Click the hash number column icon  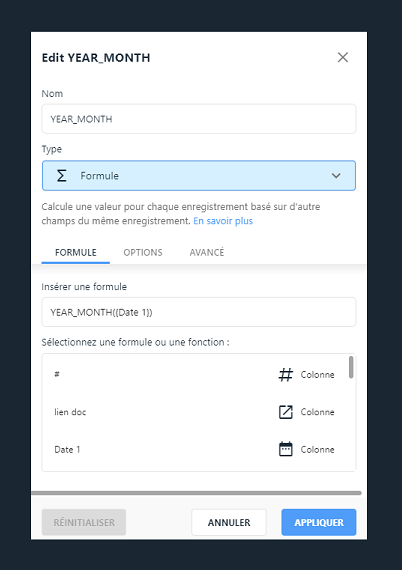point(286,374)
